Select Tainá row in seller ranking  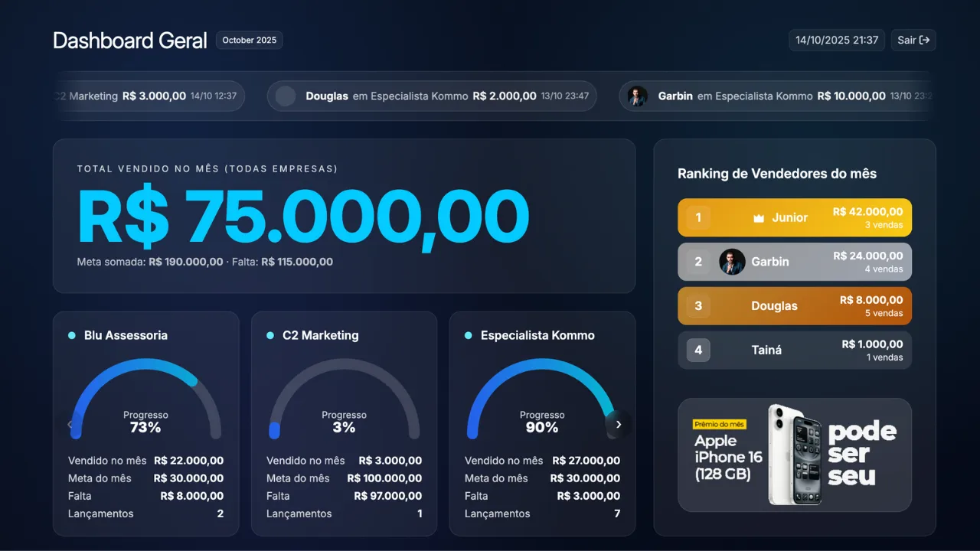(x=794, y=350)
